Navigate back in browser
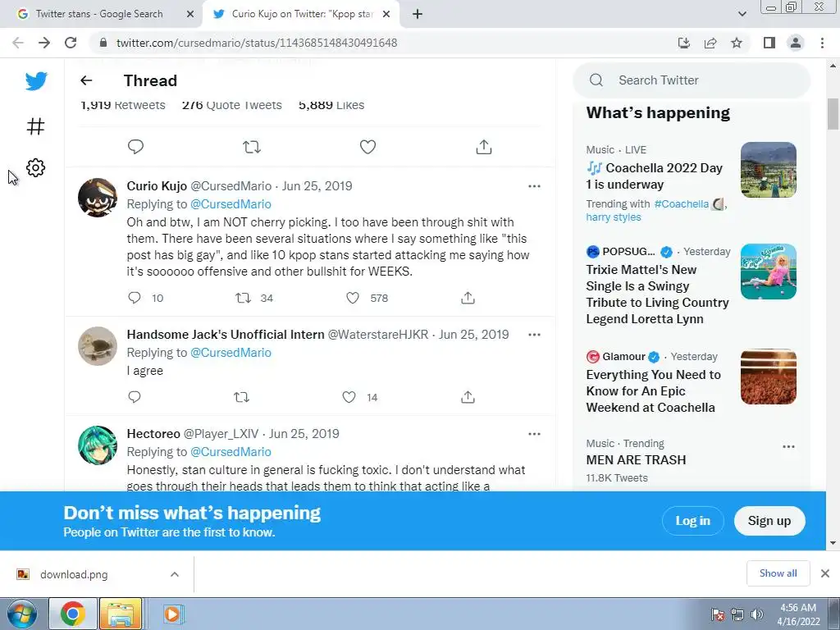Screen dimensions: 840x630 18,43
